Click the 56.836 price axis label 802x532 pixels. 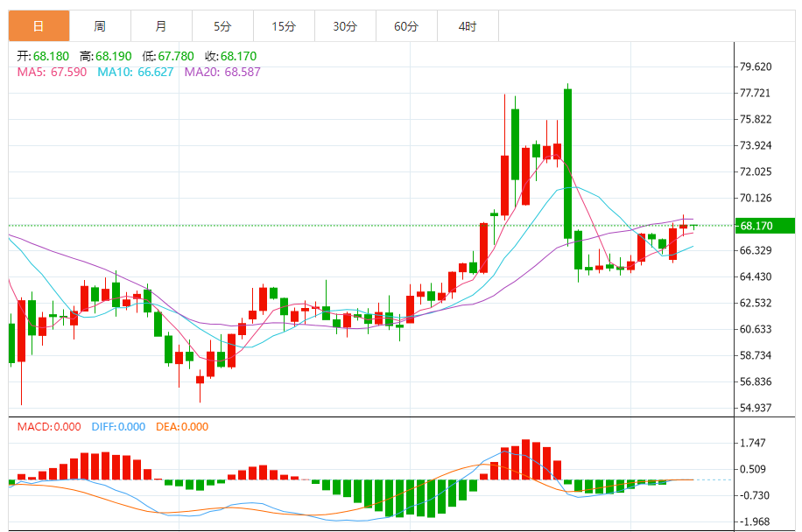point(756,381)
